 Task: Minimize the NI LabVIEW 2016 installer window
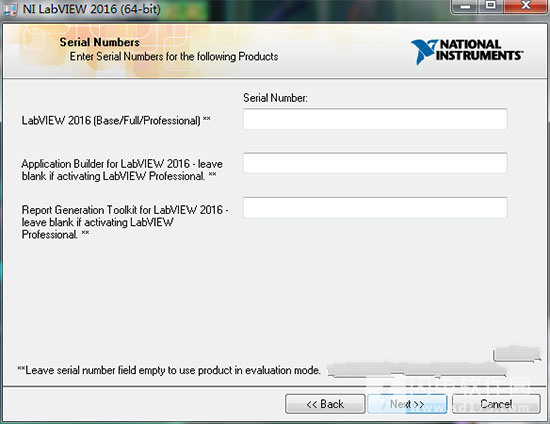tap(465, 6)
